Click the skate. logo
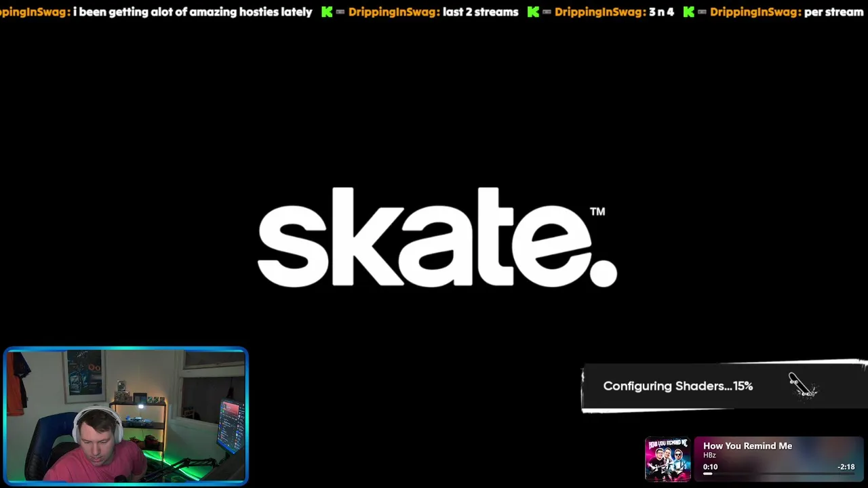 point(437,238)
